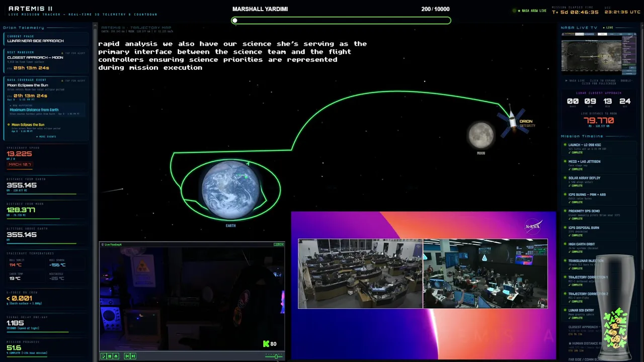
Task: Click the NASA Arow Live indicator
Action: [529, 11]
